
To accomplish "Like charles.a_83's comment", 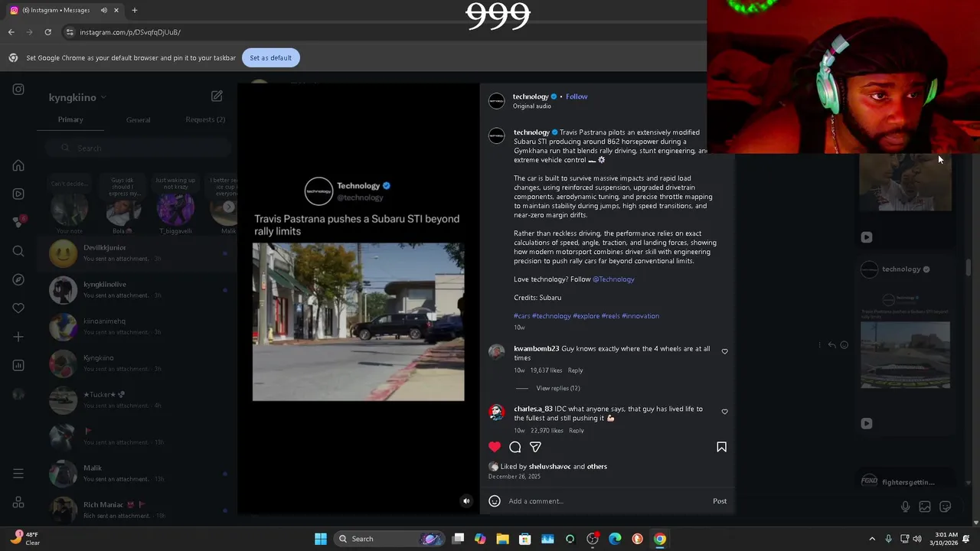I will [724, 412].
